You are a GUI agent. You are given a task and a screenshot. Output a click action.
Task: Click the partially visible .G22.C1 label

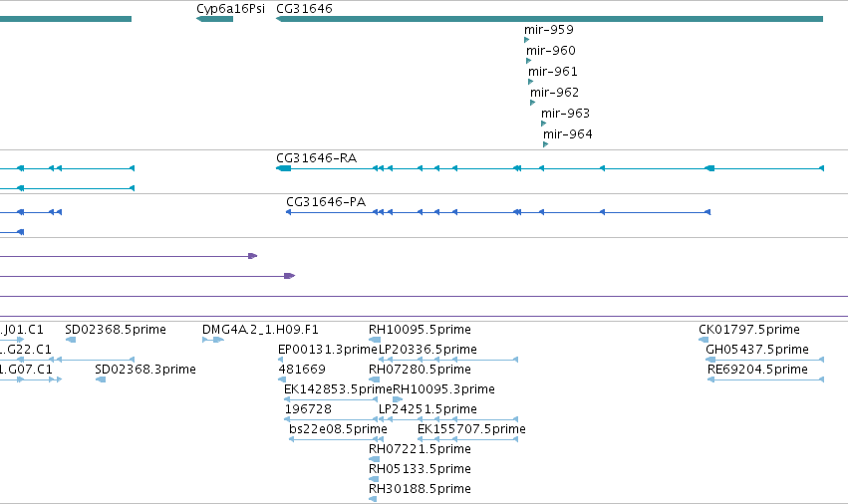click(x=26, y=350)
